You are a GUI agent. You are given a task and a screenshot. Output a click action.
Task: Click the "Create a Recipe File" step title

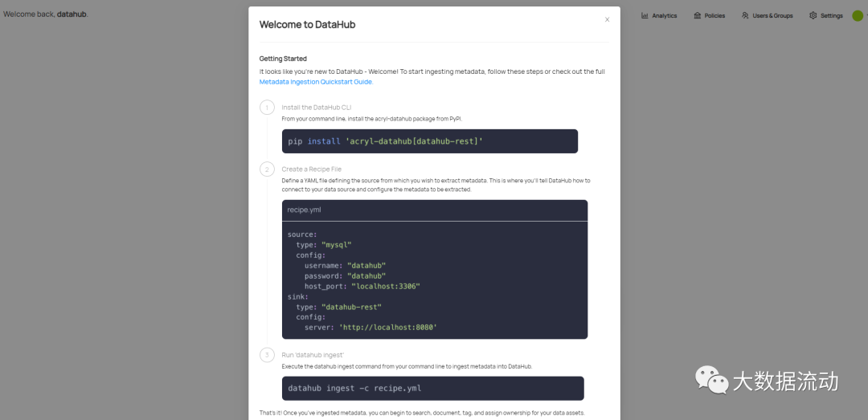310,169
